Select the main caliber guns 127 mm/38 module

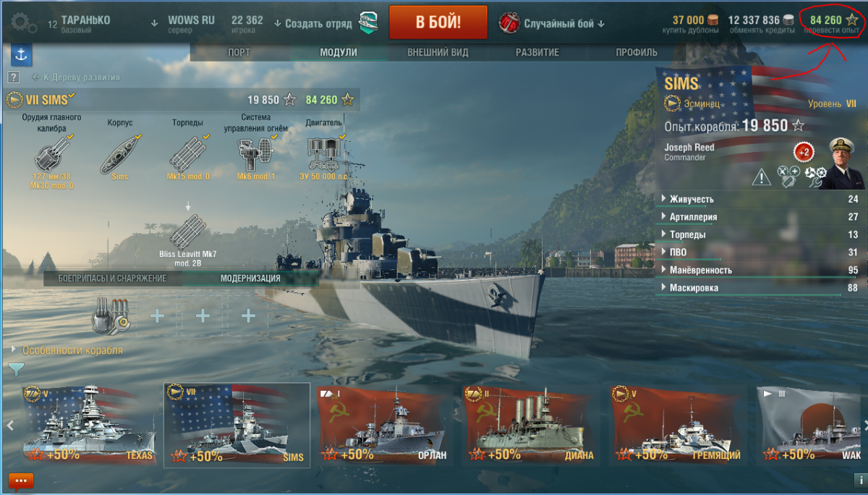[53, 153]
